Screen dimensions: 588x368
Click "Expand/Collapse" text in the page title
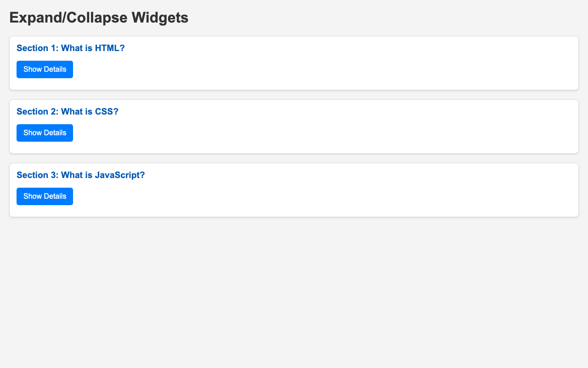coord(69,17)
